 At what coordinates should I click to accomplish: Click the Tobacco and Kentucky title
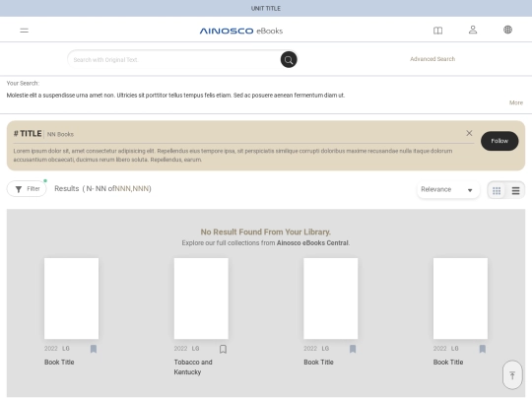click(193, 367)
